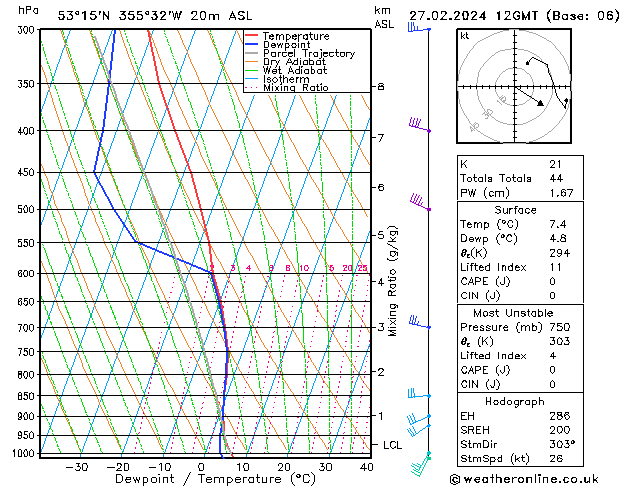Click the Hodograph section heading in table
This screenshot has width=629, height=486.
point(515,401)
